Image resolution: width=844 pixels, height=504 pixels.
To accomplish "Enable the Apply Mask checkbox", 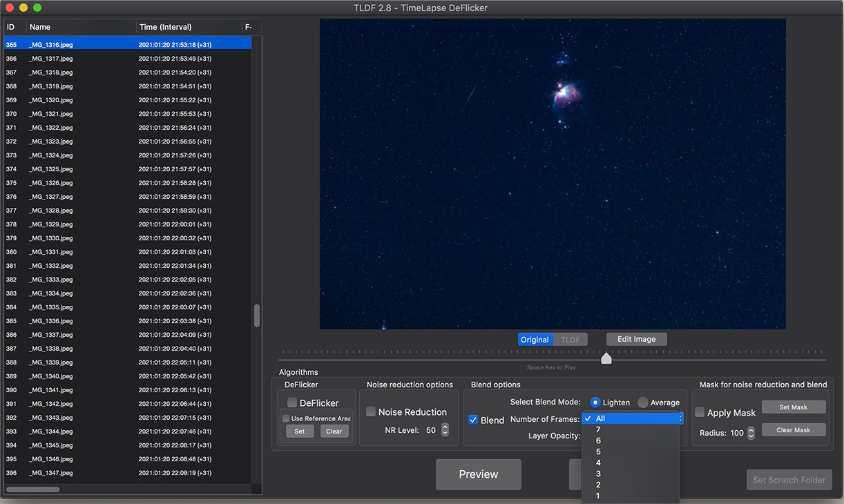I will pyautogui.click(x=700, y=413).
